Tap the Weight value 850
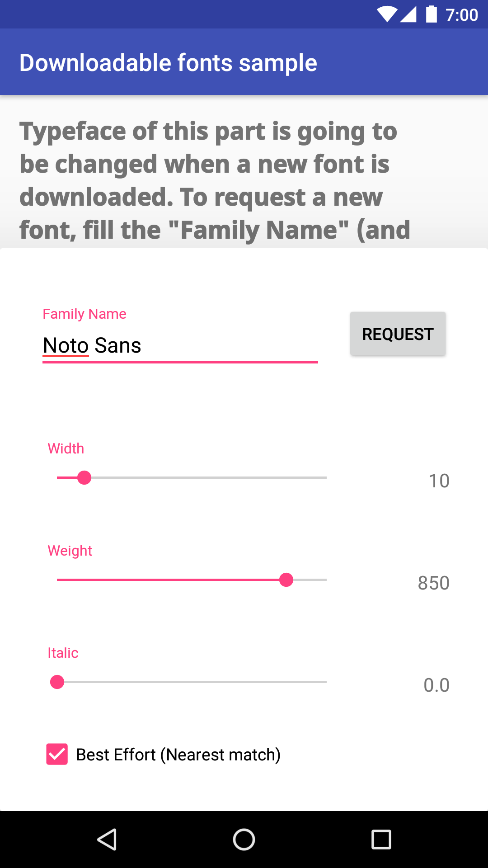 433,583
